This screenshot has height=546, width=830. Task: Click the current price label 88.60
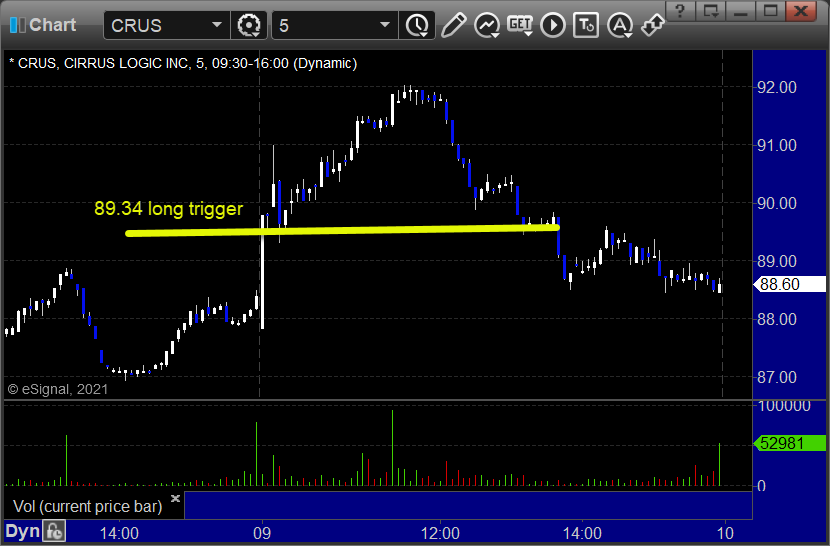click(x=789, y=284)
